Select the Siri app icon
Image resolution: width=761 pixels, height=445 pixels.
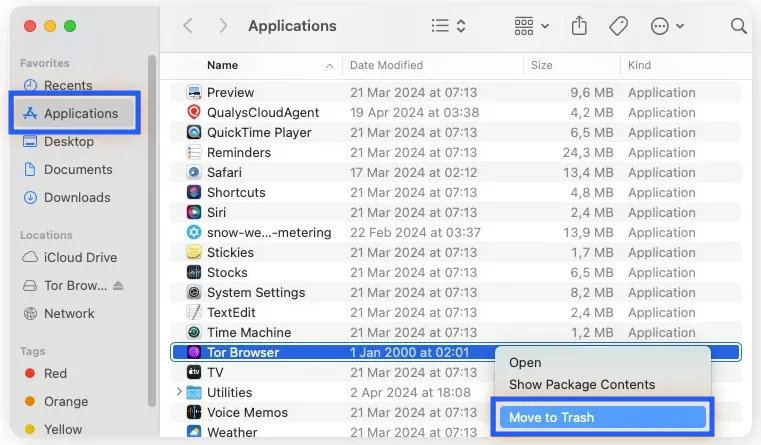tap(194, 212)
